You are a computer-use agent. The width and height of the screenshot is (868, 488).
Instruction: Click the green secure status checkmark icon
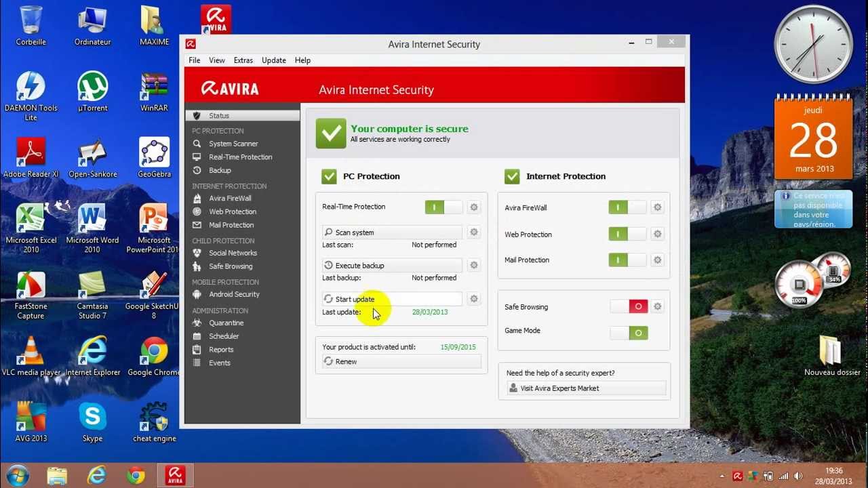point(331,134)
